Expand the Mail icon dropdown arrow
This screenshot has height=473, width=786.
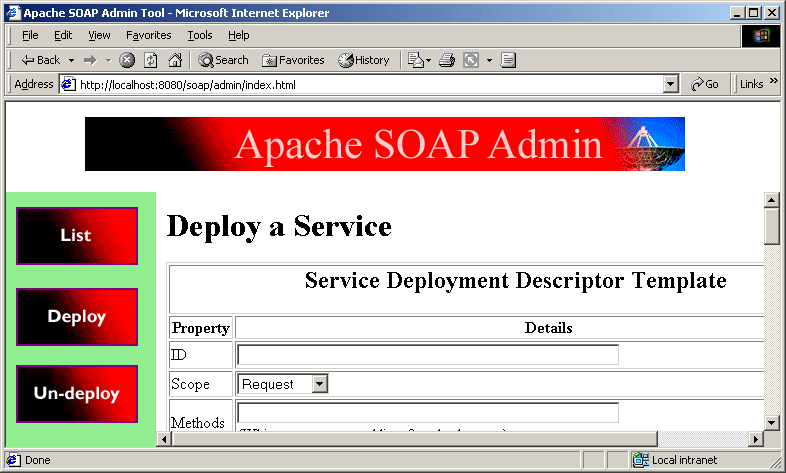pos(429,61)
